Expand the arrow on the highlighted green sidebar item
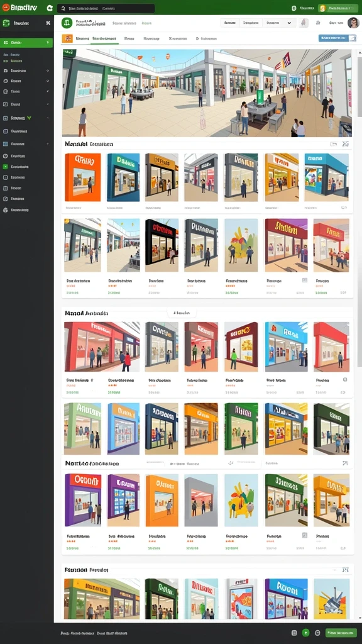Viewport: 362px width, 644px height. pos(48,43)
